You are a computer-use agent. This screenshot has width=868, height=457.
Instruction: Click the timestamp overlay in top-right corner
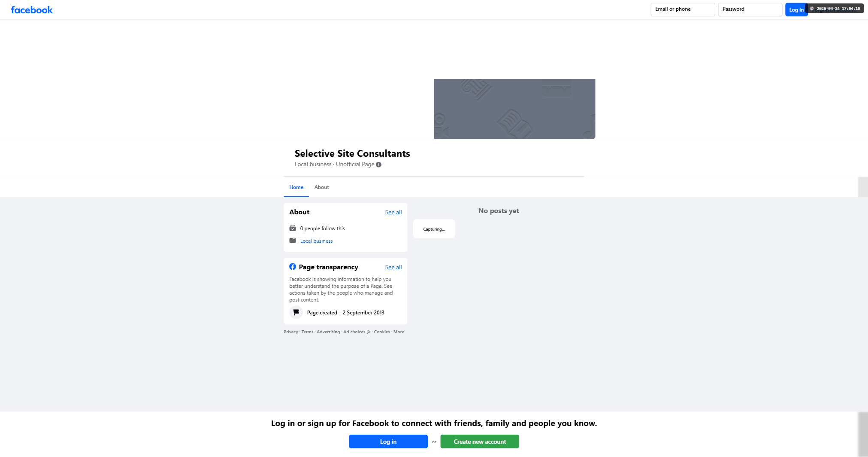click(835, 9)
